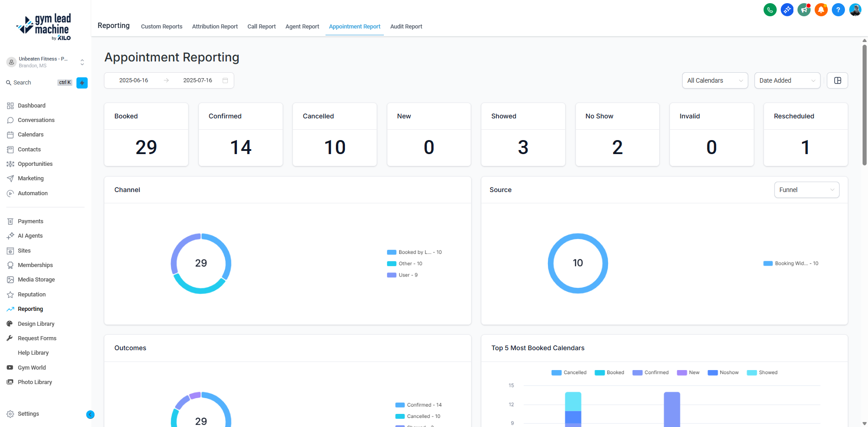The height and width of the screenshot is (427, 868).
Task: Click the Payments receipt icon
Action: (x=10, y=221)
